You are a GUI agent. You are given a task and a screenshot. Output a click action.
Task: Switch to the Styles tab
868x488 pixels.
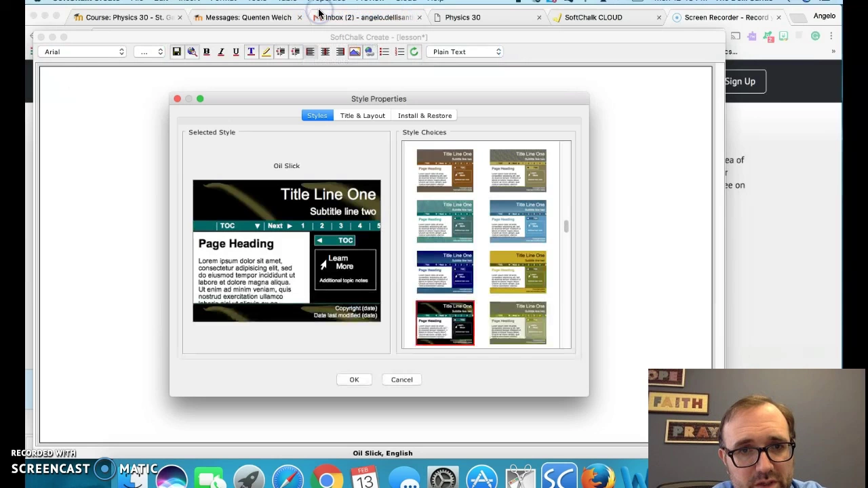point(317,116)
